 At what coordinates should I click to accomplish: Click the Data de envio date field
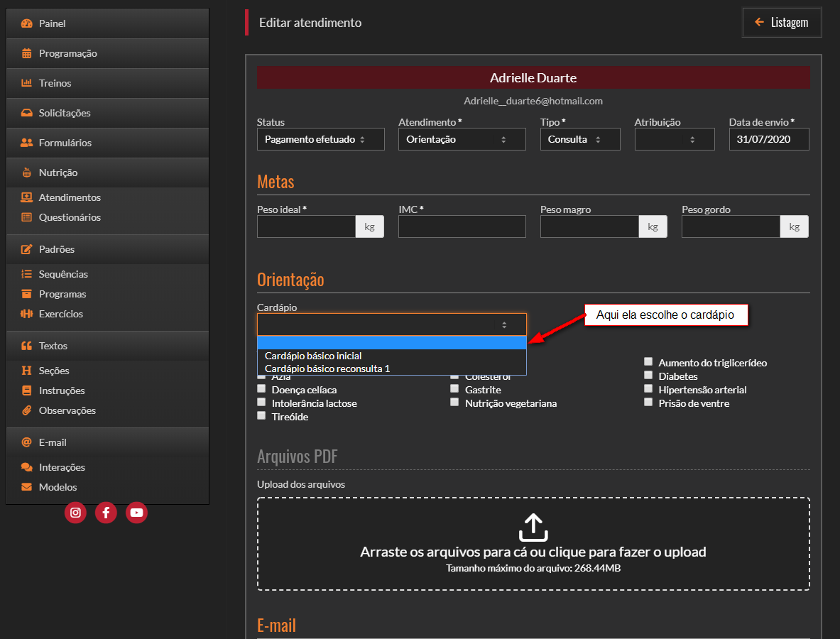pyautogui.click(x=768, y=140)
